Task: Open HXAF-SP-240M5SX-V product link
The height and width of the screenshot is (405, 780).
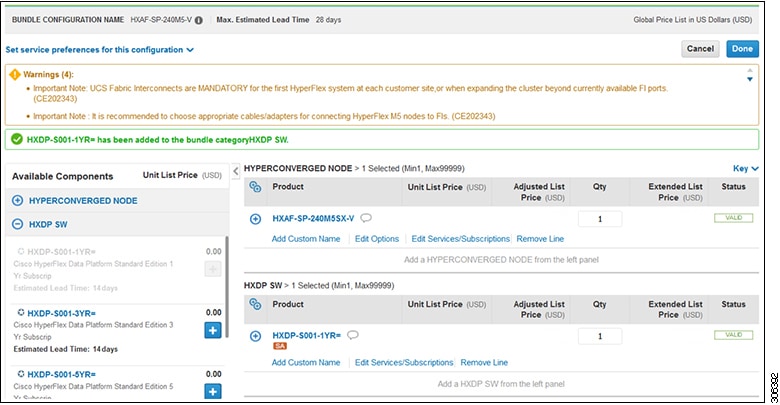Action: coord(313,218)
